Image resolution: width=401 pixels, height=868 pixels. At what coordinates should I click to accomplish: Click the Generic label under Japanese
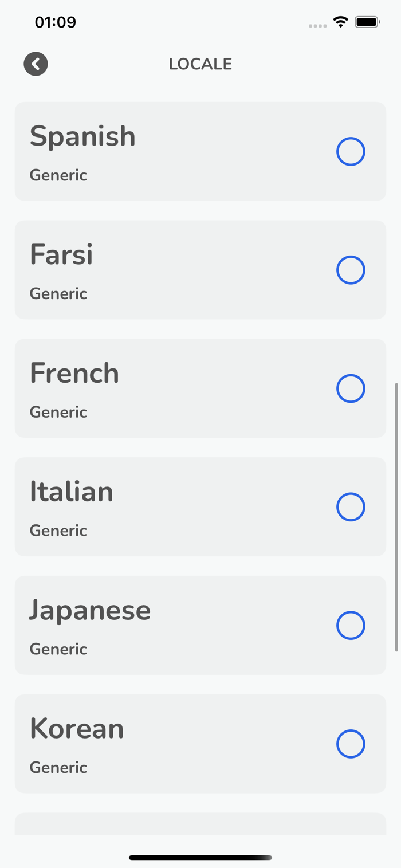pyautogui.click(x=58, y=649)
